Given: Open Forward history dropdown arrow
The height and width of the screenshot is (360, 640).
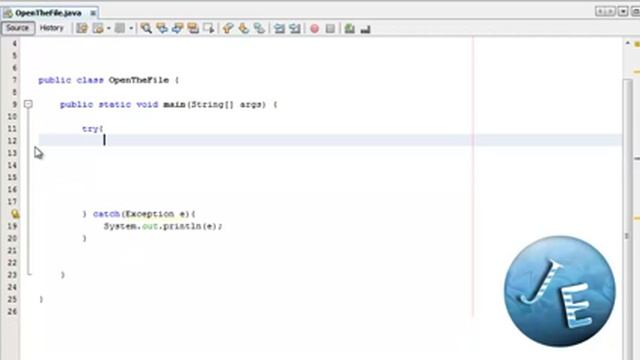Looking at the screenshot, I should coord(131,29).
